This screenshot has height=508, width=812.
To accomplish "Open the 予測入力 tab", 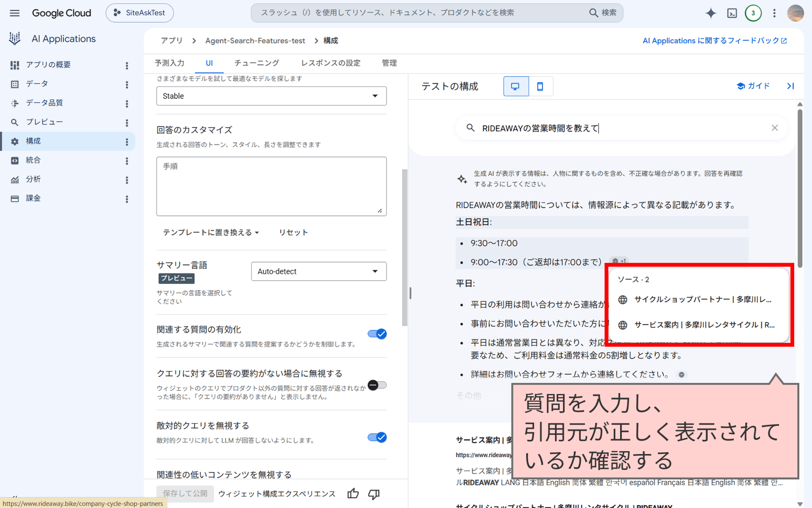I will point(169,63).
